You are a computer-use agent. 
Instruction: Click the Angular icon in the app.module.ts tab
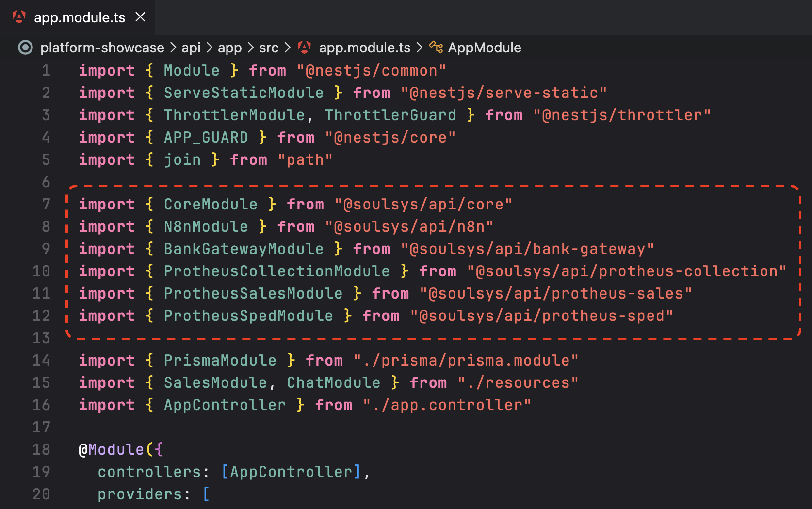pyautogui.click(x=18, y=17)
